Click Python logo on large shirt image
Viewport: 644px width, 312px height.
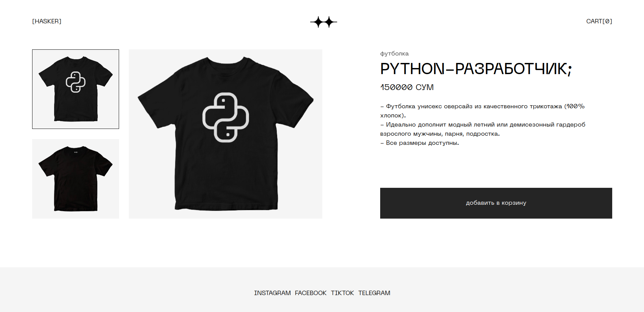point(226,117)
